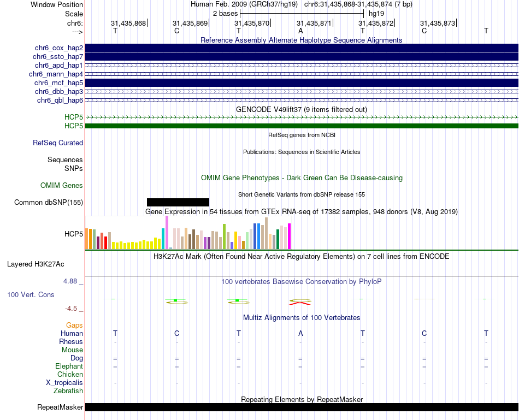The height and width of the screenshot is (420, 519).
Task: Click the black dbSNP variant block
Action: click(x=178, y=202)
